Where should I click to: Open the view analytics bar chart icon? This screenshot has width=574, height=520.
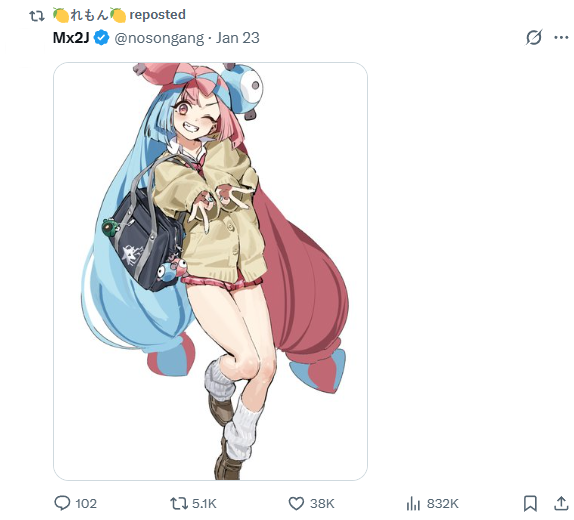(413, 504)
